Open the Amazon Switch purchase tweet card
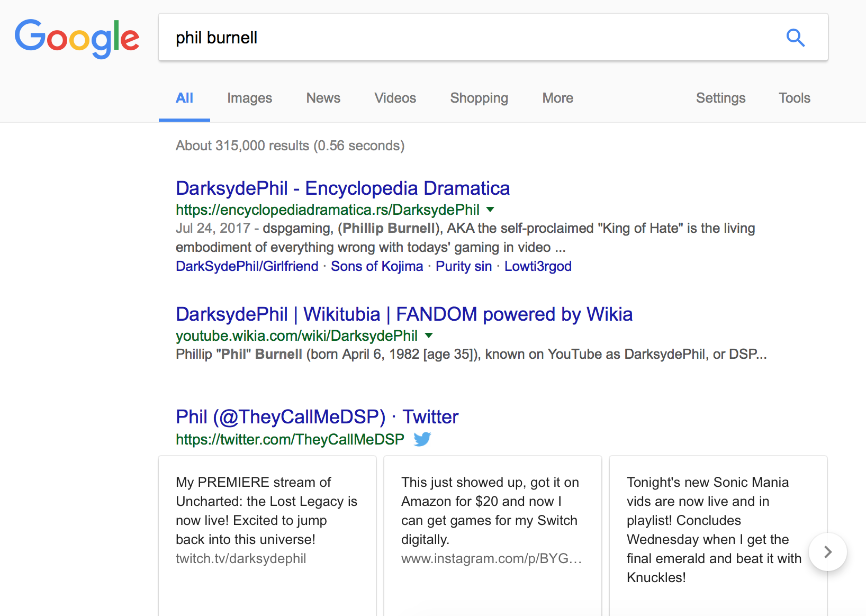 coord(493,536)
